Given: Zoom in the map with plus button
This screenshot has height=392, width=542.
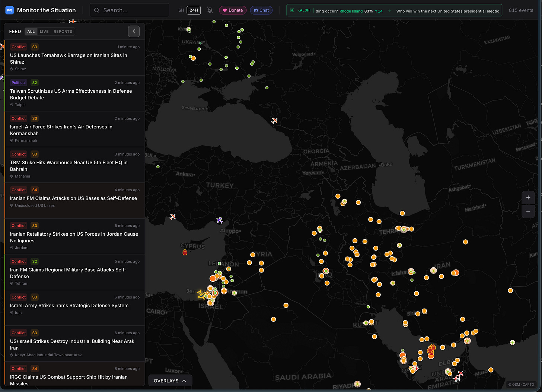Looking at the screenshot, I should tap(528, 198).
